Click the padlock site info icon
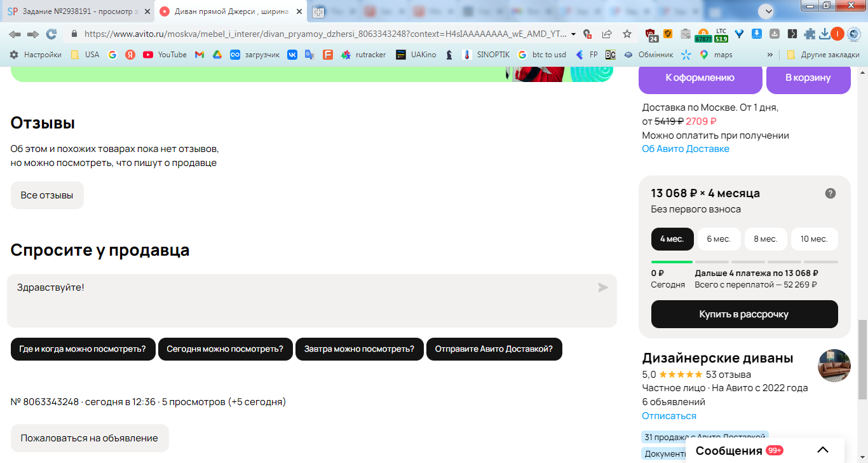This screenshot has width=868, height=463. pos(74,34)
